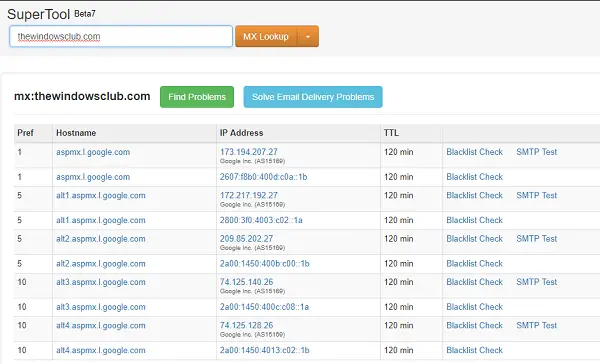Run SMTP Test for 173.194.207.27
The image size is (600, 364).
pyautogui.click(x=536, y=152)
